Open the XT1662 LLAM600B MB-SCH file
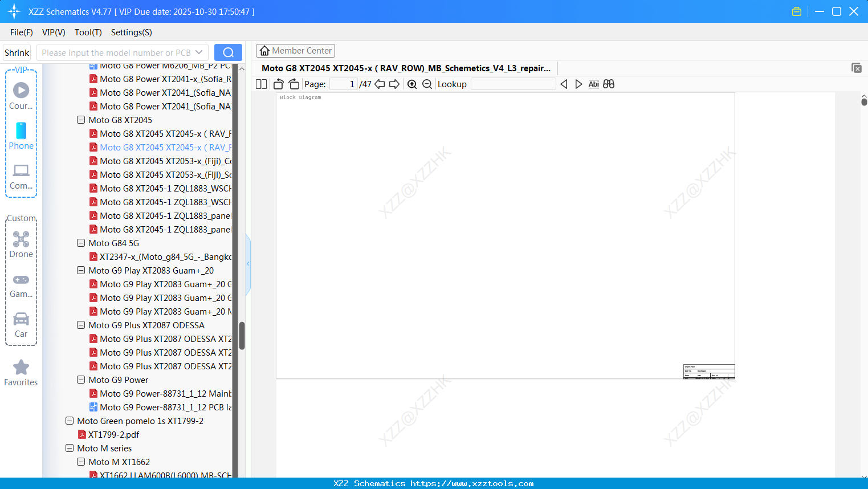The image size is (868, 489). (x=160, y=474)
